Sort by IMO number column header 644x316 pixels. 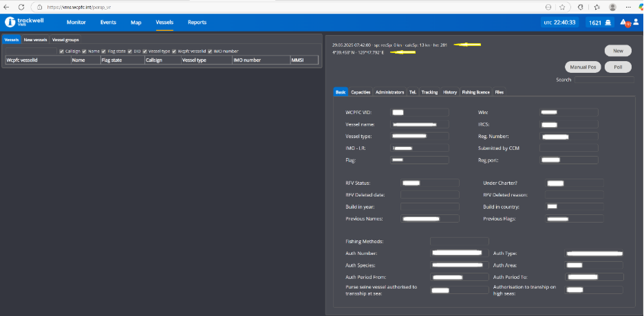261,60
